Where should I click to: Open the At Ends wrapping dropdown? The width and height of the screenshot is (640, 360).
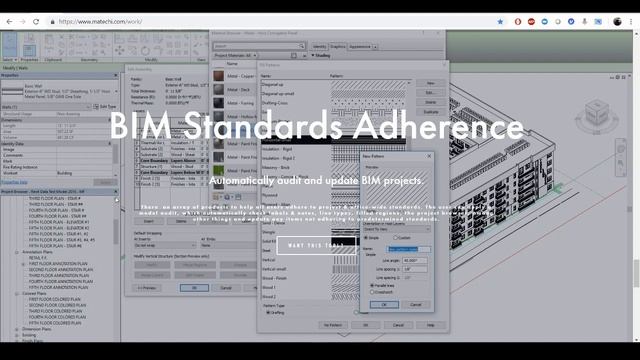click(229, 245)
